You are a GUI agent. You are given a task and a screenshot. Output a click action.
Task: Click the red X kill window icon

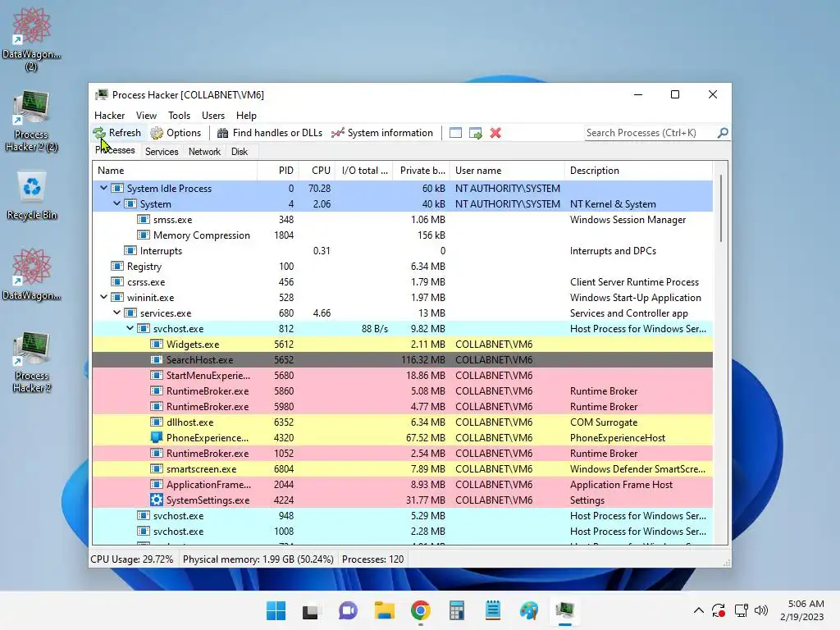[495, 133]
